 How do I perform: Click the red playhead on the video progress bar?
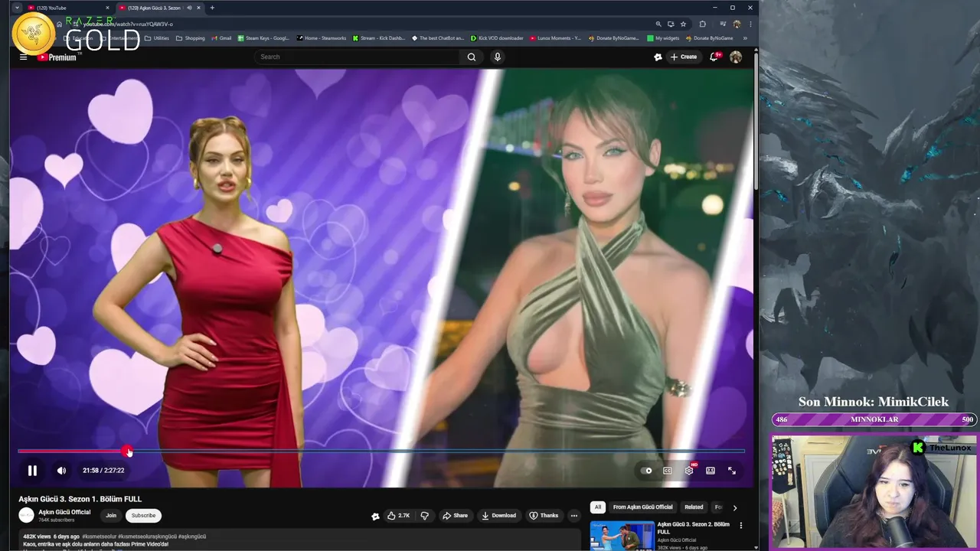127,451
